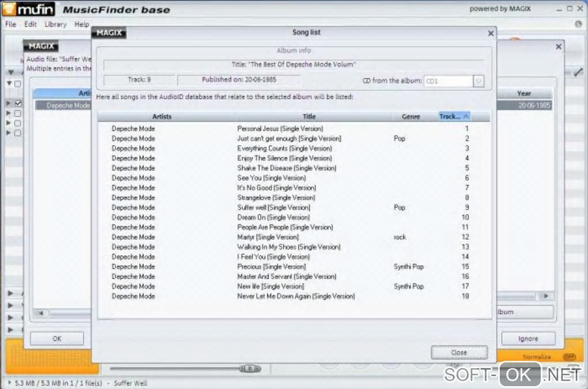Select Precious (Single Version) row
The image size is (588, 389).
click(293, 266)
